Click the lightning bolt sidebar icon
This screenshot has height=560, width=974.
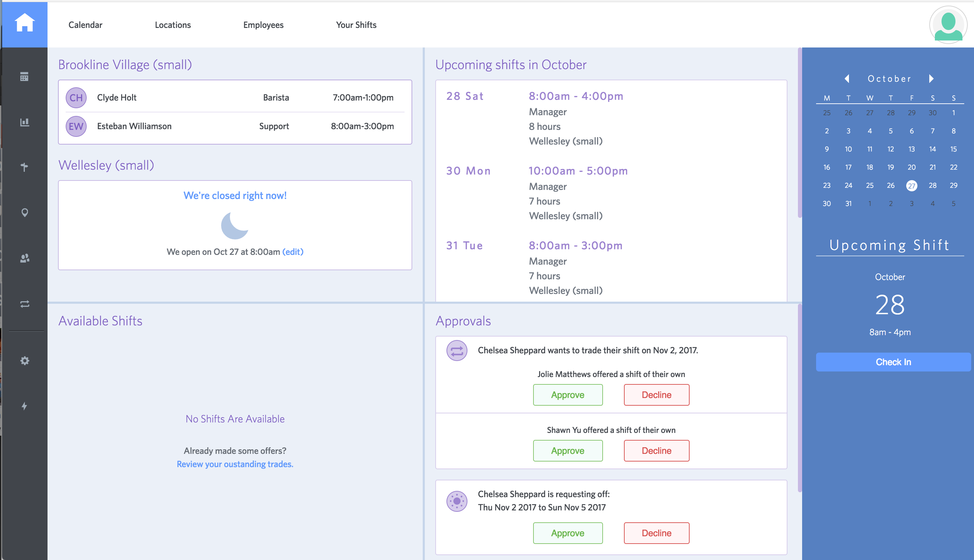tap(24, 406)
